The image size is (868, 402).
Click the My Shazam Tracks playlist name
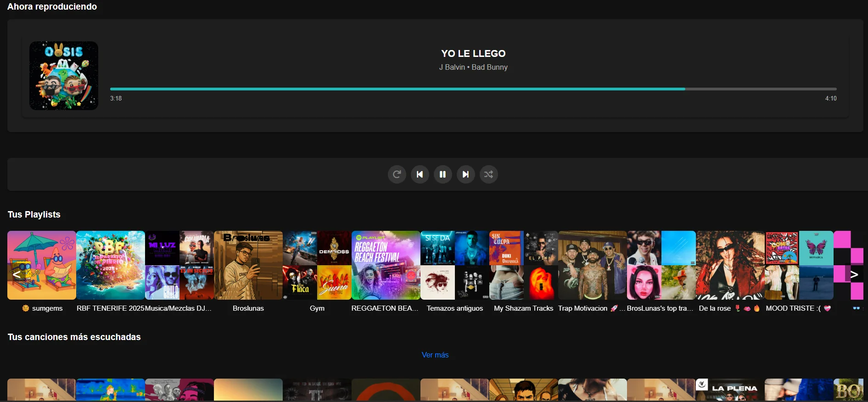pos(524,308)
